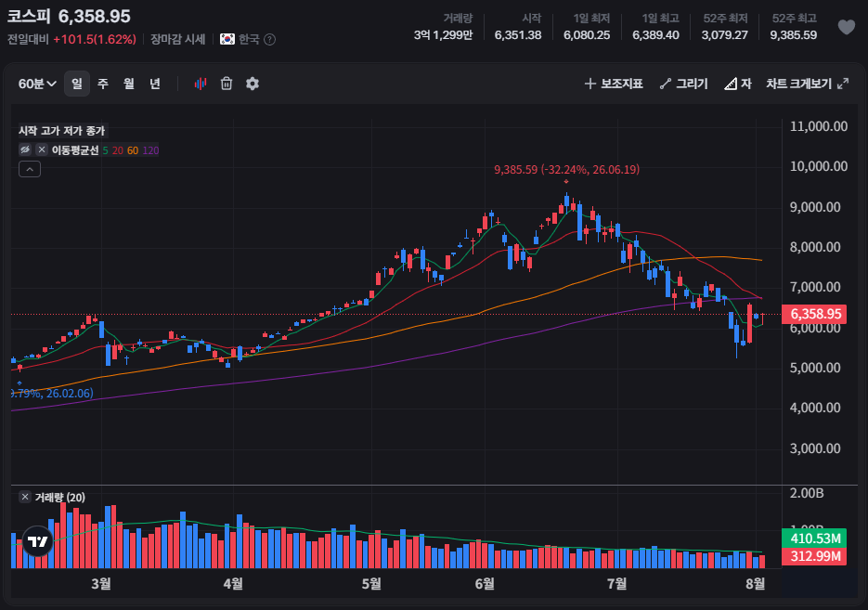The image size is (868, 610).
Task: Add KOSPI to favorites with heart icon
Action: pyautogui.click(x=846, y=27)
